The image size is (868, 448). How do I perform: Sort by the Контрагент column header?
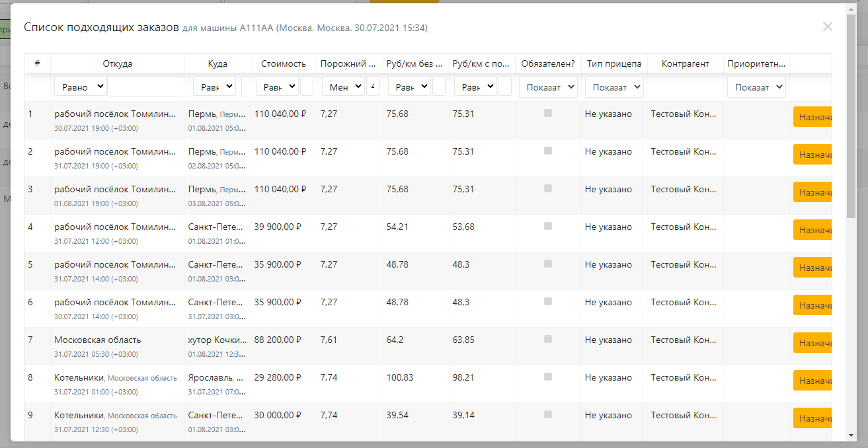(x=686, y=63)
